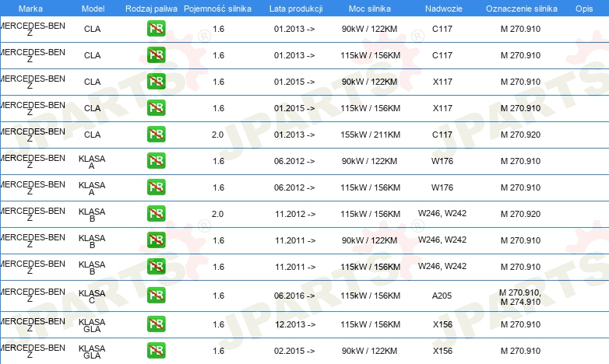Screen dimensions: 609x364
Task: Select the 2.0 capacity in the KLASA B row
Action: (x=217, y=214)
